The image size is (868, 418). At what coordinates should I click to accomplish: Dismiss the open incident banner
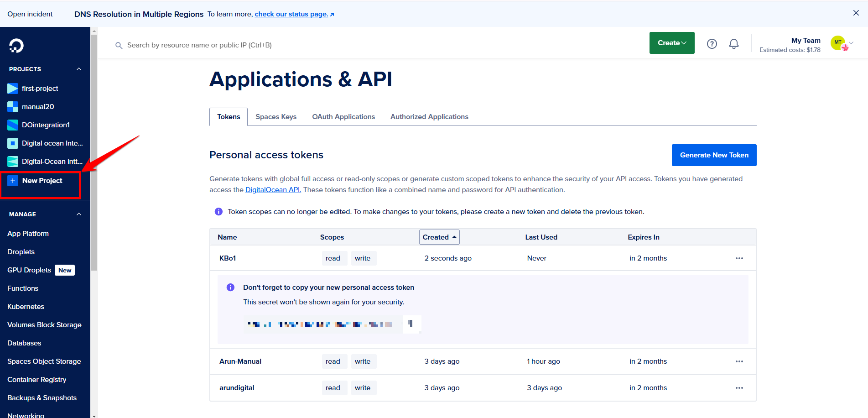856,13
